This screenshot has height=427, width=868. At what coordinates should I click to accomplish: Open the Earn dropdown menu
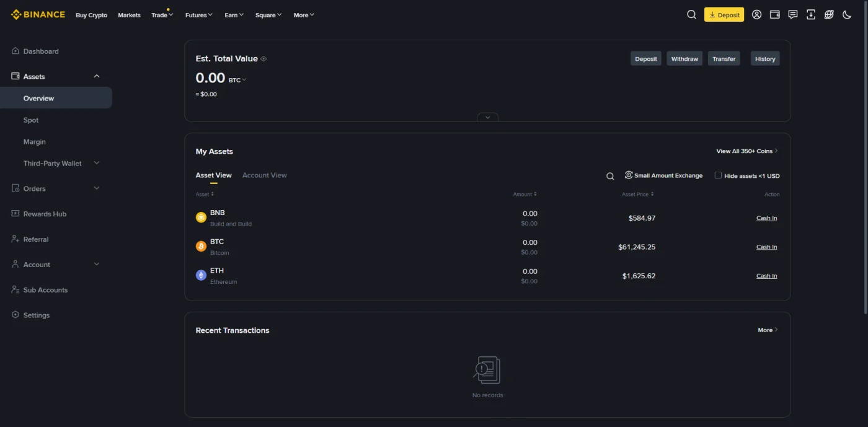(x=234, y=15)
